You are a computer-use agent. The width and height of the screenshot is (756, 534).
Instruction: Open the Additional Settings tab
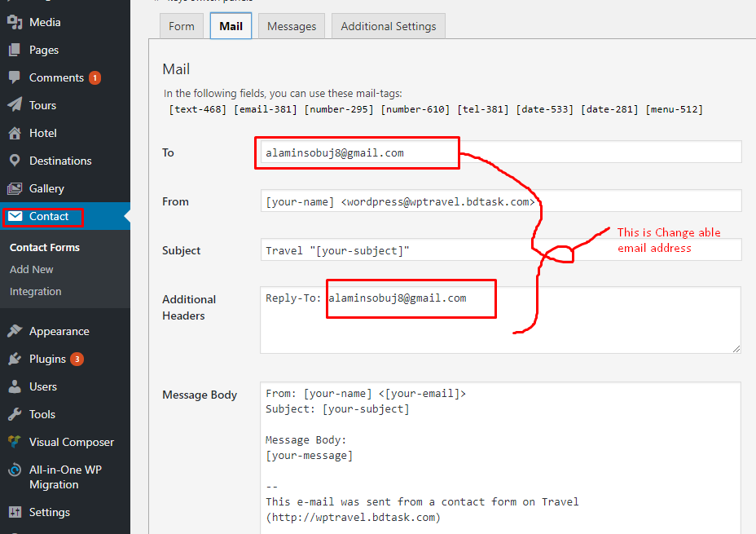(389, 26)
